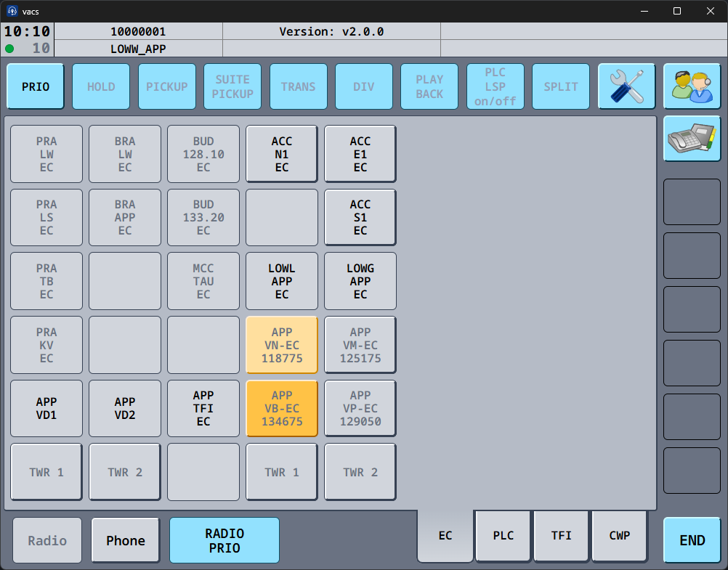728x570 pixels.
Task: Open the wrench and screwdriver settings icon
Action: 626,87
